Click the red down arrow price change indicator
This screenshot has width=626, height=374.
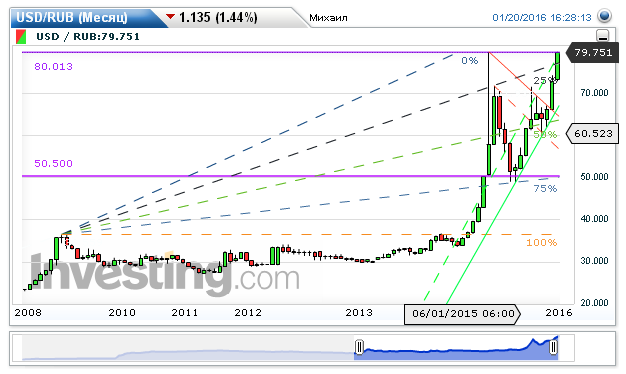[170, 17]
